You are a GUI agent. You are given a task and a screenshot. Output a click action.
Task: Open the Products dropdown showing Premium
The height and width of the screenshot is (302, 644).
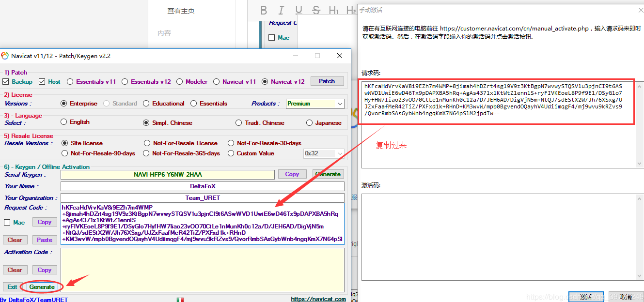tap(315, 104)
